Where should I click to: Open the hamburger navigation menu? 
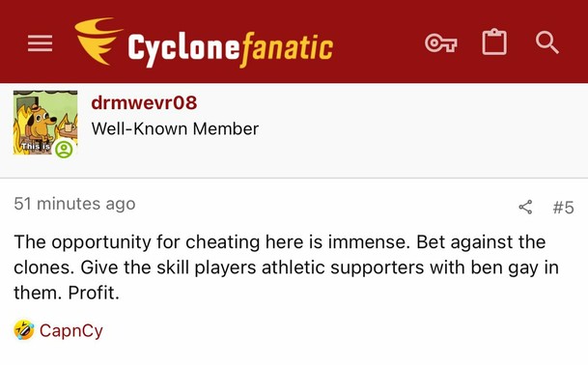tap(41, 42)
